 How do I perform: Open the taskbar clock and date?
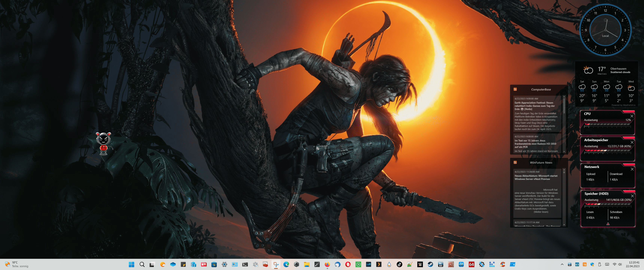point(633,265)
